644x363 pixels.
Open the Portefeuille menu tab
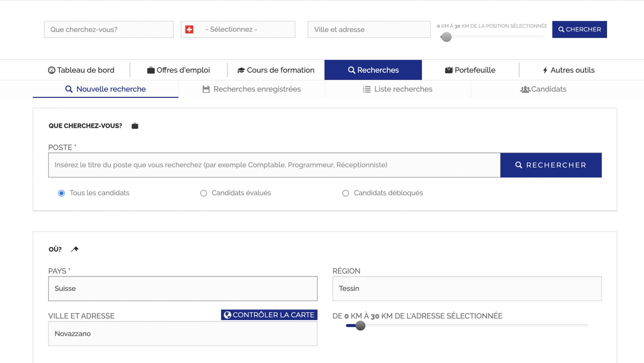(x=470, y=70)
